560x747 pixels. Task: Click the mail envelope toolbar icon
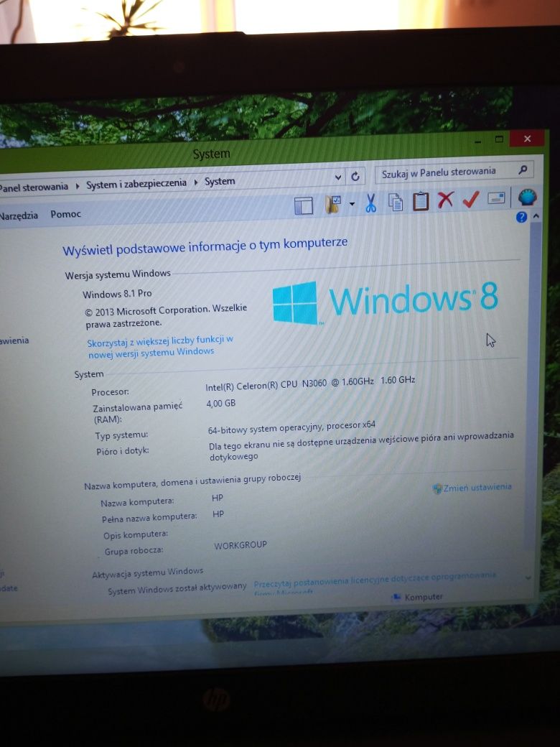click(x=495, y=198)
